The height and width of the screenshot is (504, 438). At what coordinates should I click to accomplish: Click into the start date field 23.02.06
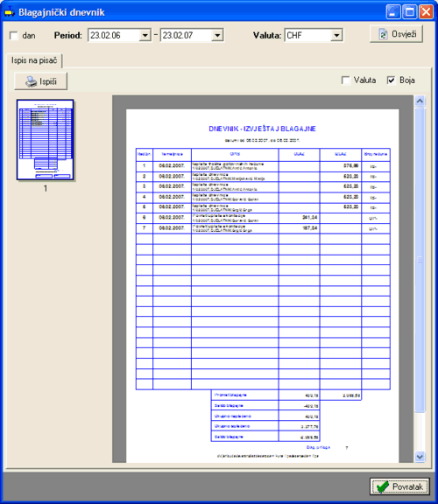pyautogui.click(x=114, y=35)
